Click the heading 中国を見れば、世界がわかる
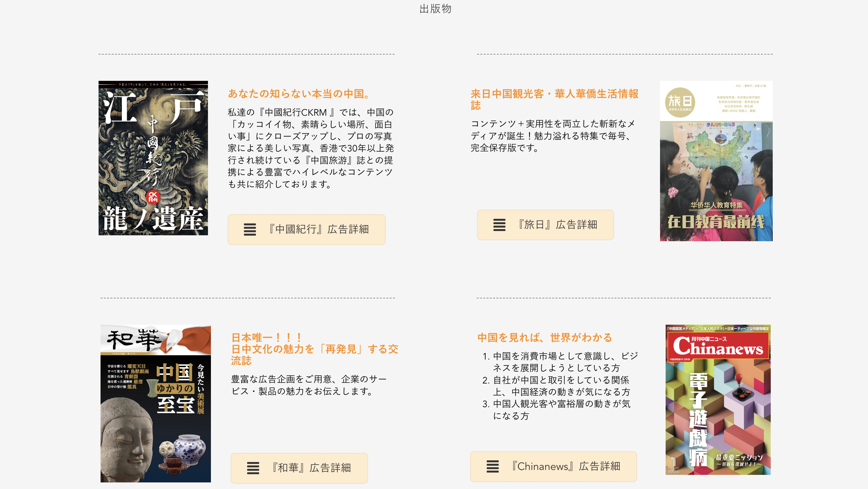Viewport: 868px width, 489px height. coord(544,338)
